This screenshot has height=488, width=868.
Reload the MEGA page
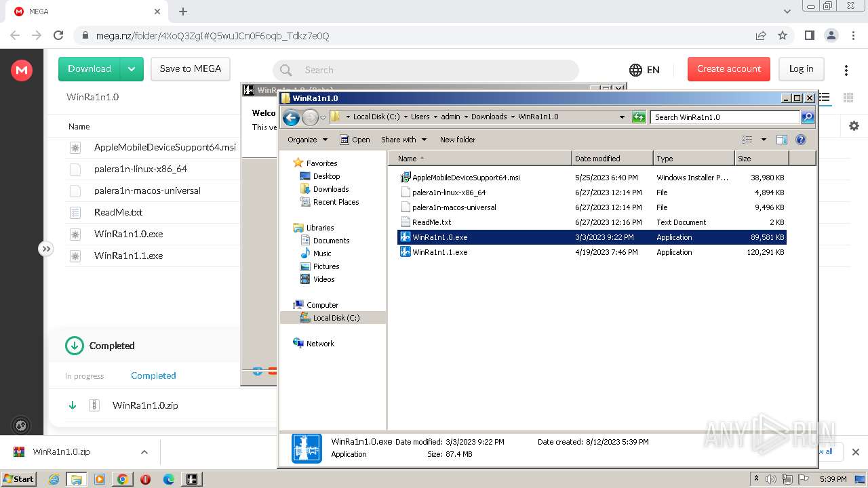click(x=58, y=35)
